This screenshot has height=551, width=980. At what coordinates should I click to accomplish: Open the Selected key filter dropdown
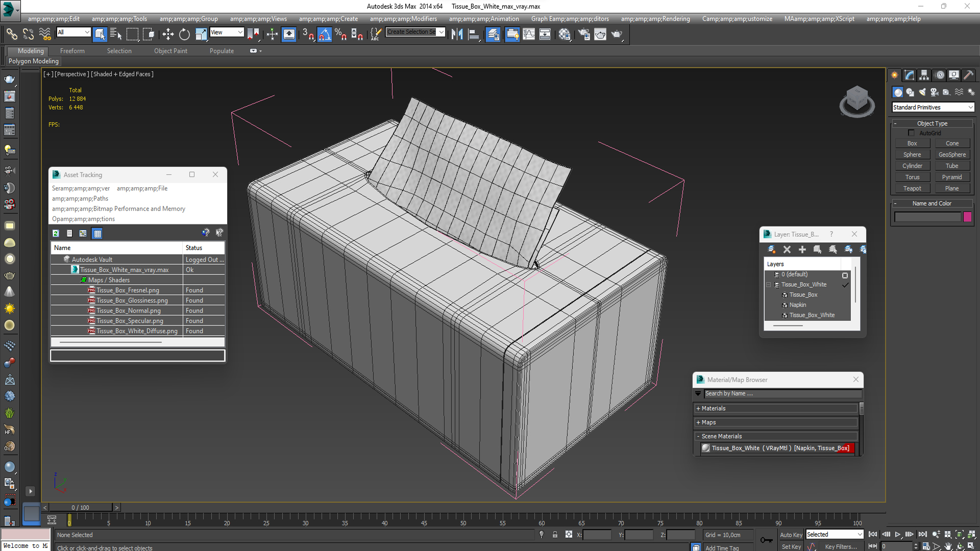(835, 534)
